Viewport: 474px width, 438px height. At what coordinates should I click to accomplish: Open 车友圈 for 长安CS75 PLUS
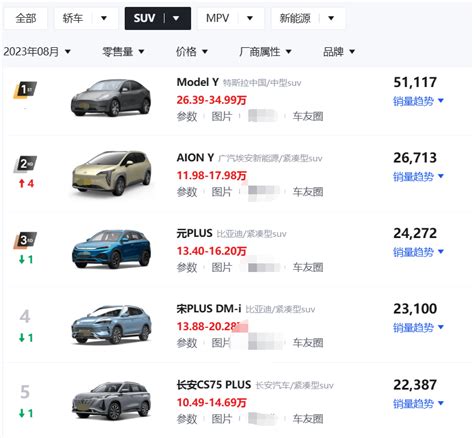tap(308, 419)
